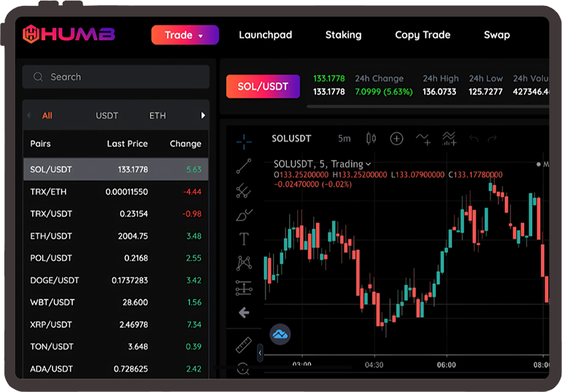This screenshot has height=392, width=562.
Task: Open the candlestick chart style icon
Action: 371,139
